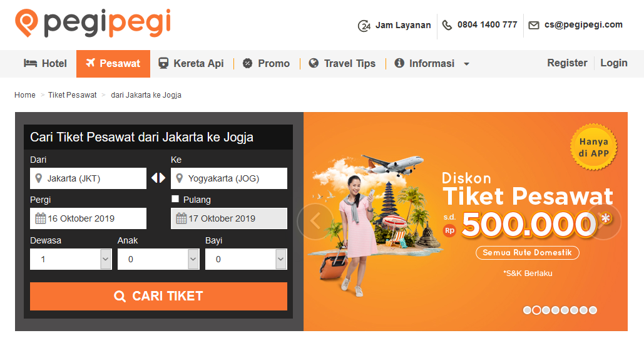Image resolution: width=644 pixels, height=338 pixels.
Task: Click the phone icon beside 0804 1400 777
Action: [447, 25]
